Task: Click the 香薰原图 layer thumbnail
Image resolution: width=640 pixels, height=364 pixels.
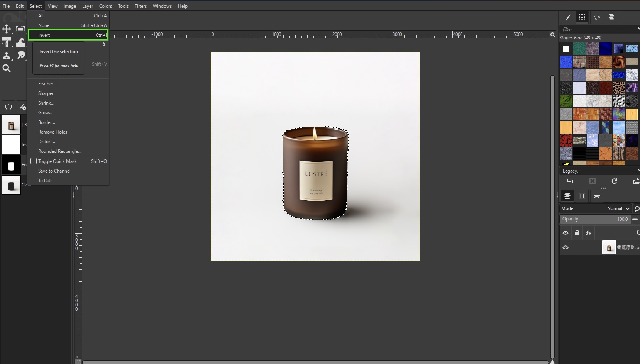Action: tap(609, 247)
